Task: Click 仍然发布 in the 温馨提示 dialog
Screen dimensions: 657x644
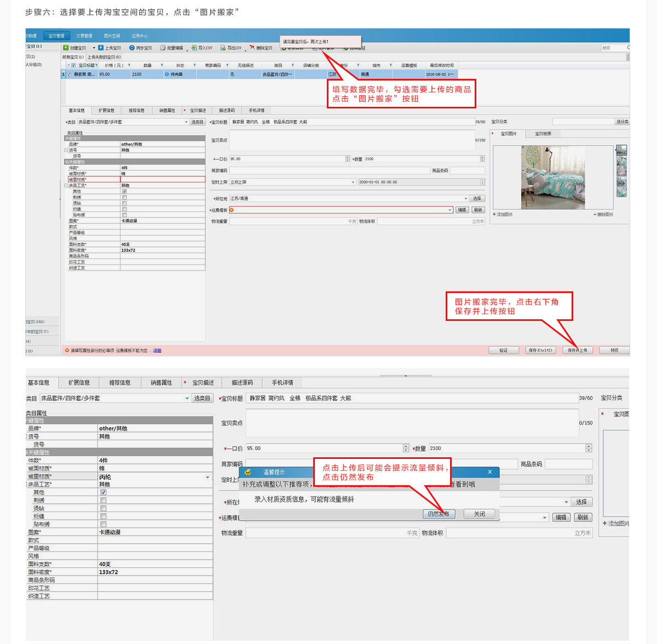Action: click(439, 514)
